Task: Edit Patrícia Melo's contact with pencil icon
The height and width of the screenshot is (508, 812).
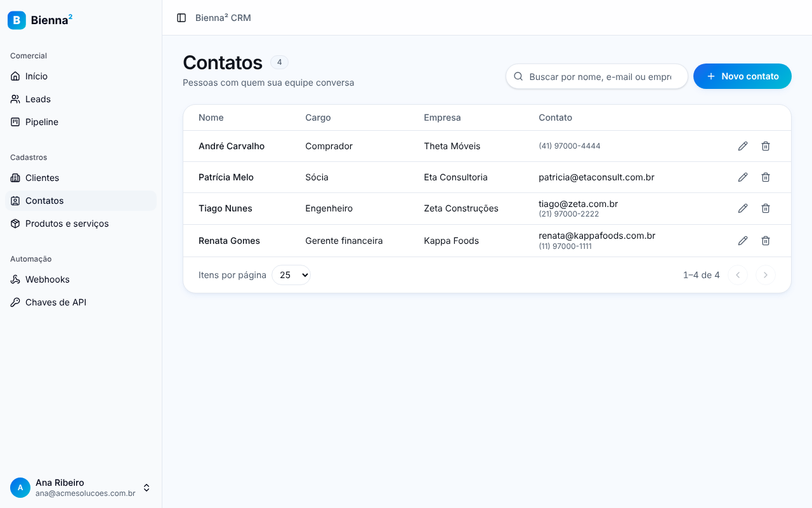Action: (x=743, y=177)
